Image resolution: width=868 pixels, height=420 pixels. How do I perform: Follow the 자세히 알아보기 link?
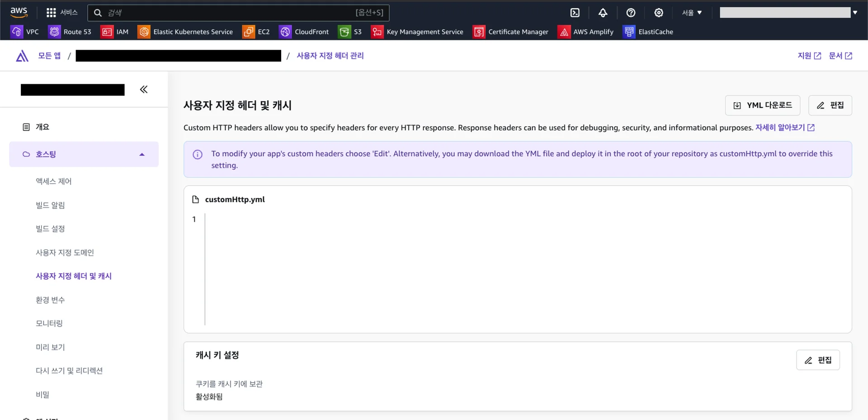pyautogui.click(x=785, y=128)
